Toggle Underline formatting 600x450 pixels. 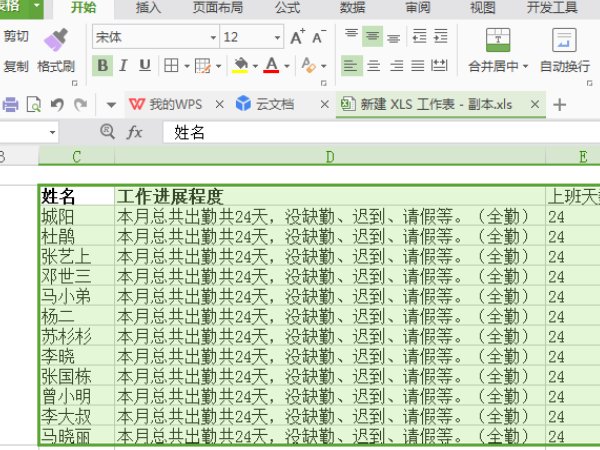(145, 65)
